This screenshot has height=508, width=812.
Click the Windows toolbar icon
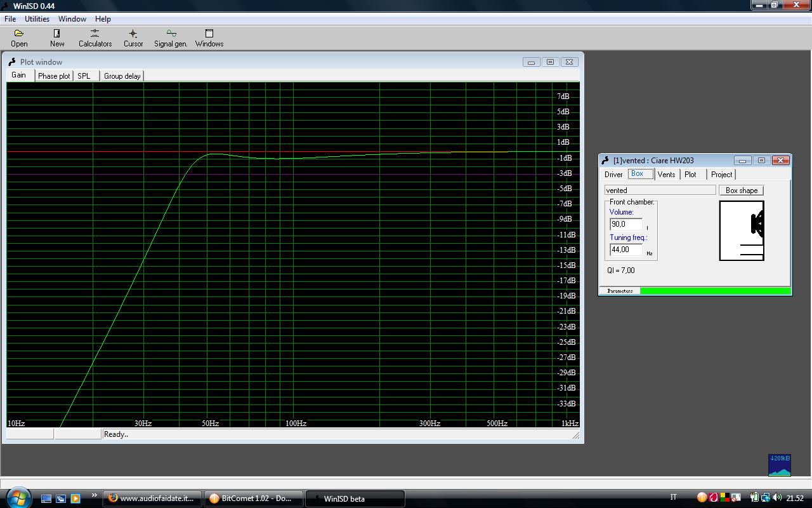point(209,37)
